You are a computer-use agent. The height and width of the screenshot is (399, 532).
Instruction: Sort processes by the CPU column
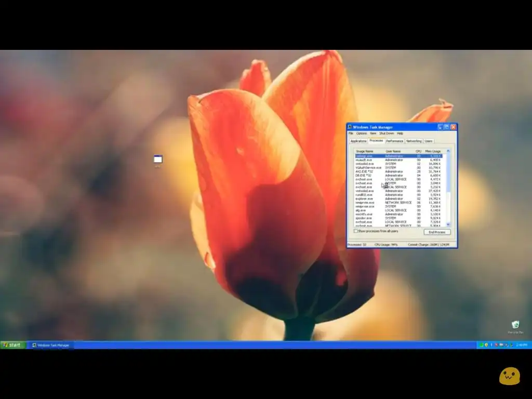coord(418,151)
